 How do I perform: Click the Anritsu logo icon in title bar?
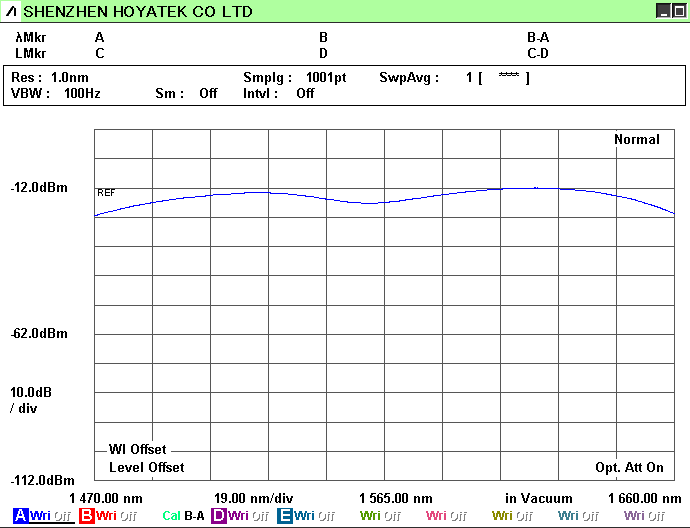[x=11, y=11]
